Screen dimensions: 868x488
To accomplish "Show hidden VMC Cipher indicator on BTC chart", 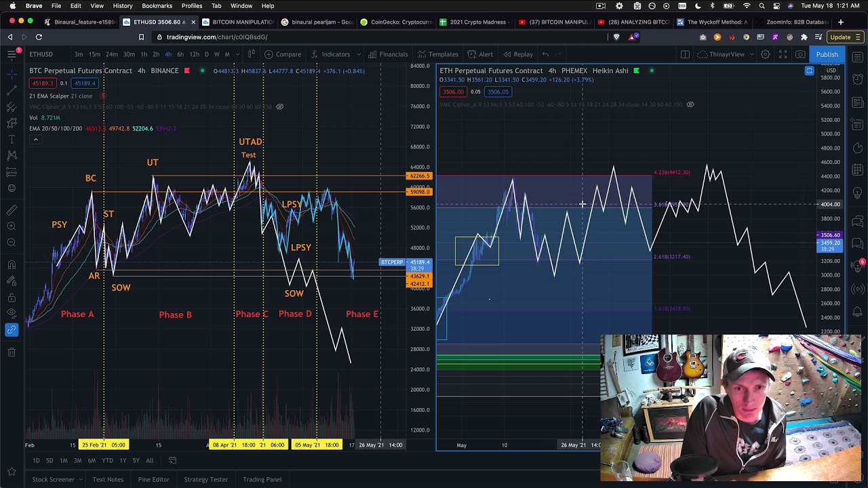I will tap(279, 106).
